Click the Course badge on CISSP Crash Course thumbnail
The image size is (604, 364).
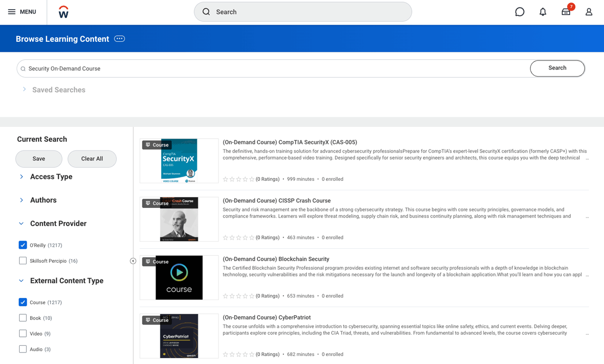click(x=157, y=203)
